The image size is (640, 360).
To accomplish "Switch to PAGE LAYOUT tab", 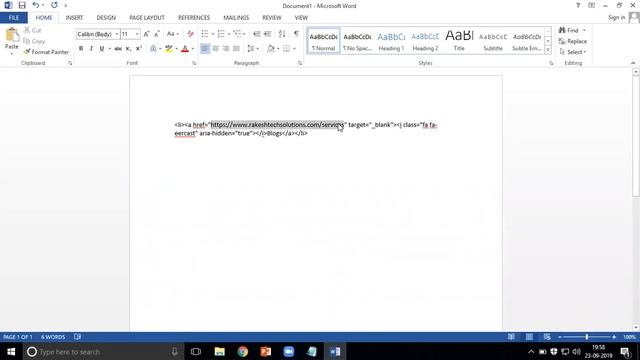I will (x=147, y=18).
